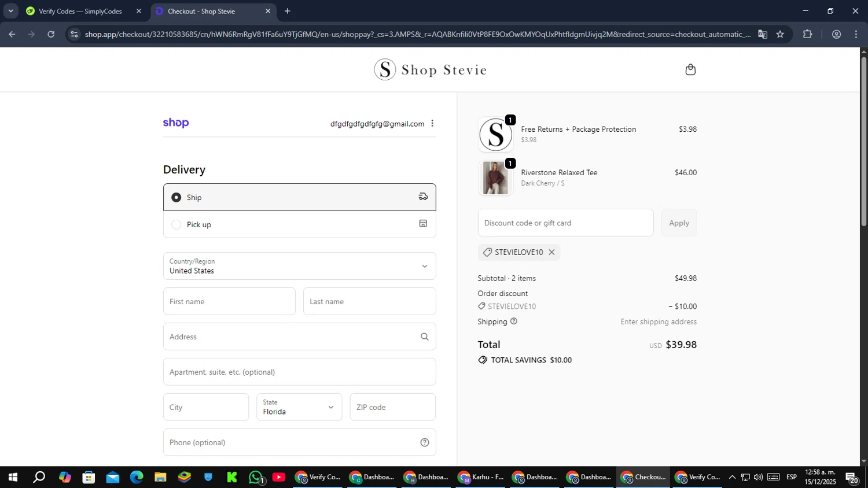The image size is (868, 488).
Task: Click into the Address field
Action: coord(300,337)
